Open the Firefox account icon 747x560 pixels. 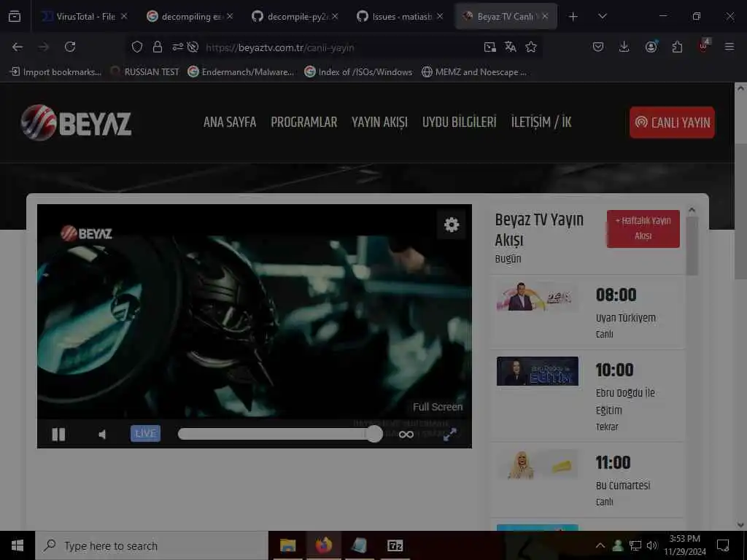pos(651,47)
